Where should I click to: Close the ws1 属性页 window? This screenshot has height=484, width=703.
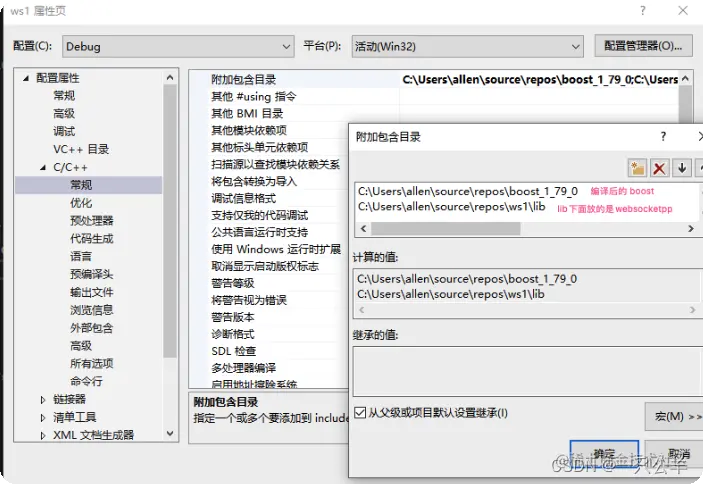[x=683, y=11]
